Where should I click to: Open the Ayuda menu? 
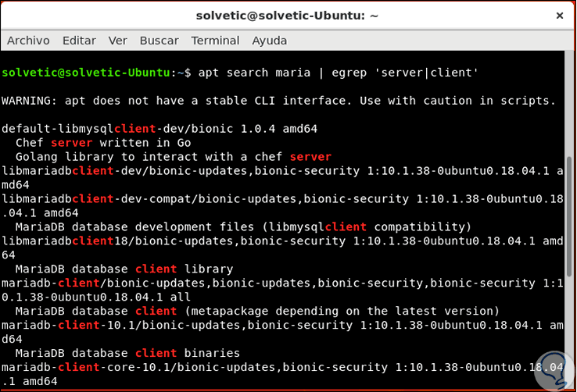pyautogui.click(x=270, y=41)
